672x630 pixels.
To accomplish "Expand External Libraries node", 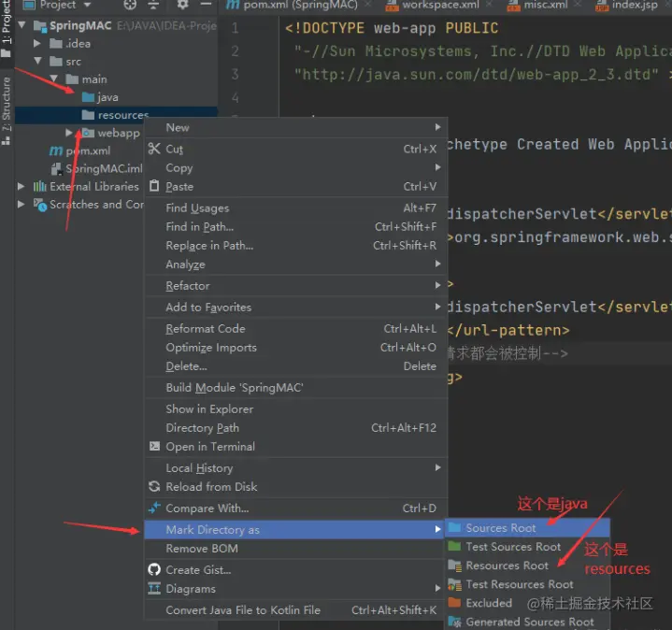I will click(21, 186).
